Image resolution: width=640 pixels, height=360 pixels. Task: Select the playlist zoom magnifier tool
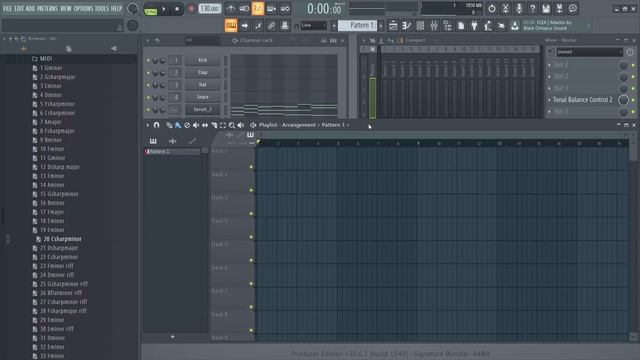tap(232, 125)
